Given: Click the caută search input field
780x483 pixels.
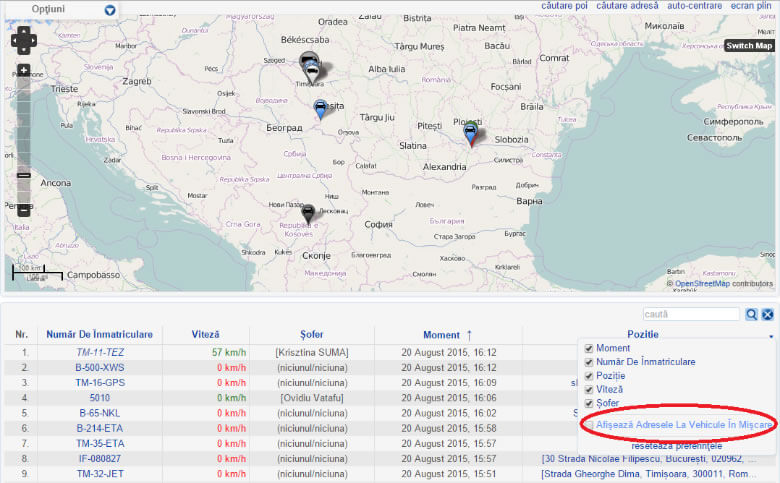Looking at the screenshot, I should pyautogui.click(x=691, y=314).
